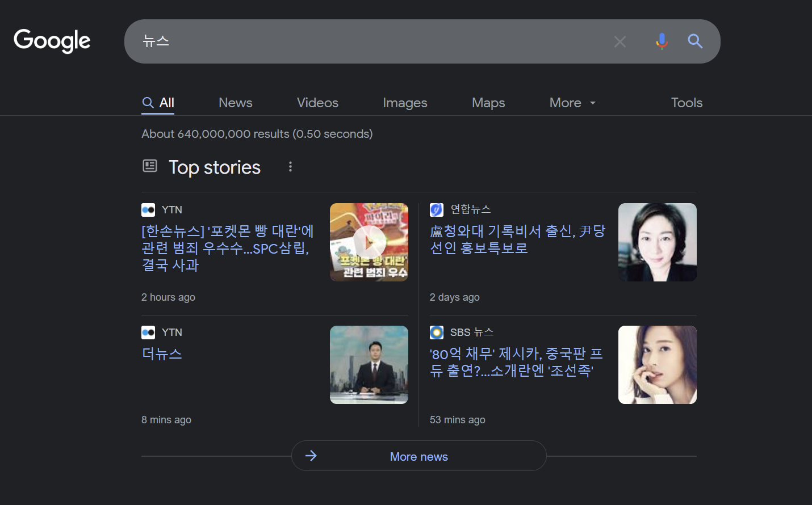
Task: Clear the search box with X icon
Action: coord(620,41)
